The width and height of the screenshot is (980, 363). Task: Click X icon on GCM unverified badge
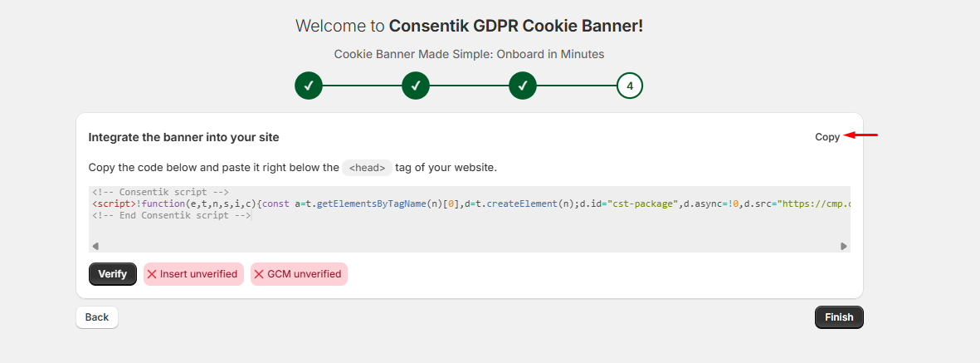click(x=259, y=274)
